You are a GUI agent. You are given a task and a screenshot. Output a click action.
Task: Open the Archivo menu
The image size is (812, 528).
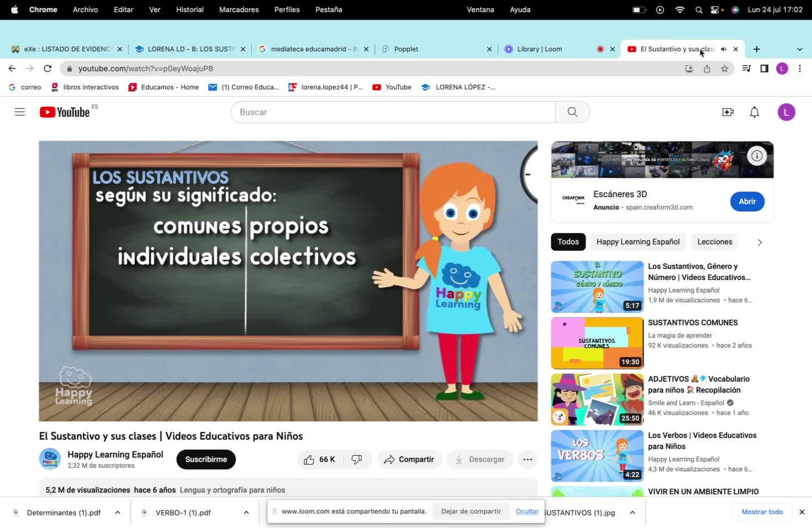[85, 9]
